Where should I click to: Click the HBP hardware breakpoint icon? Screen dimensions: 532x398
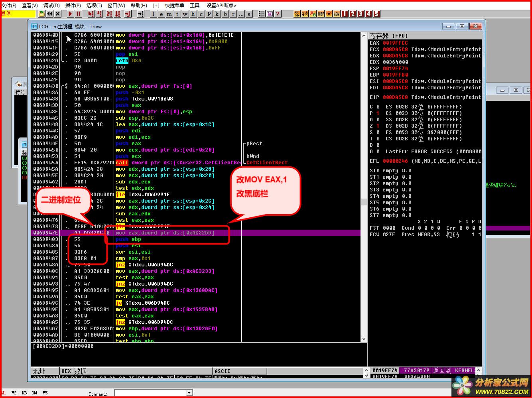321,14
